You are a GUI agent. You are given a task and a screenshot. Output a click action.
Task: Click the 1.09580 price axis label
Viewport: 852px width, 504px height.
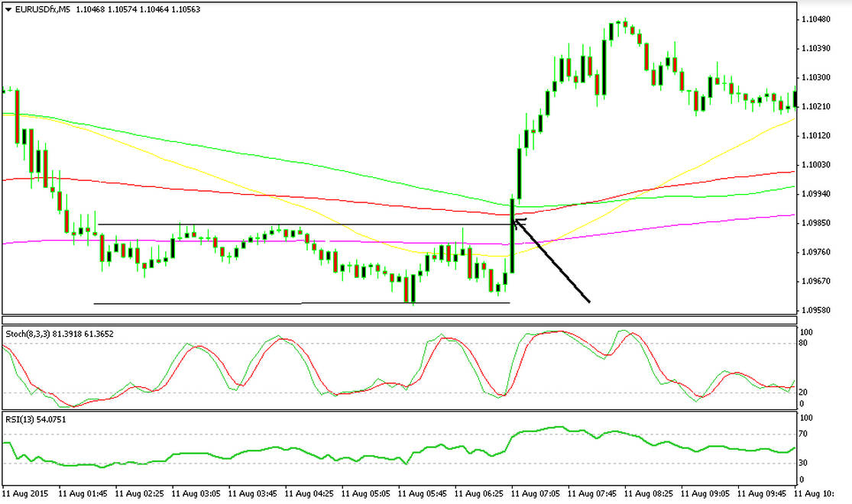click(x=816, y=311)
